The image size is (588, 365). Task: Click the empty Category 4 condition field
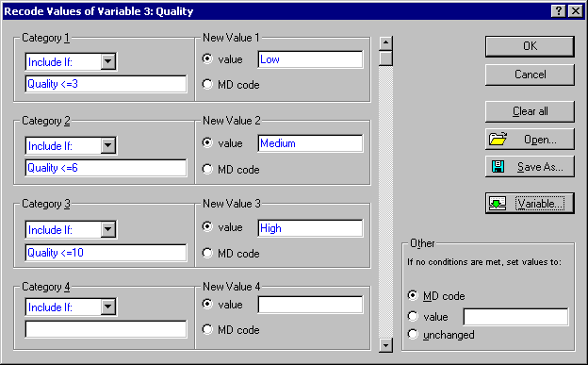tap(106, 329)
